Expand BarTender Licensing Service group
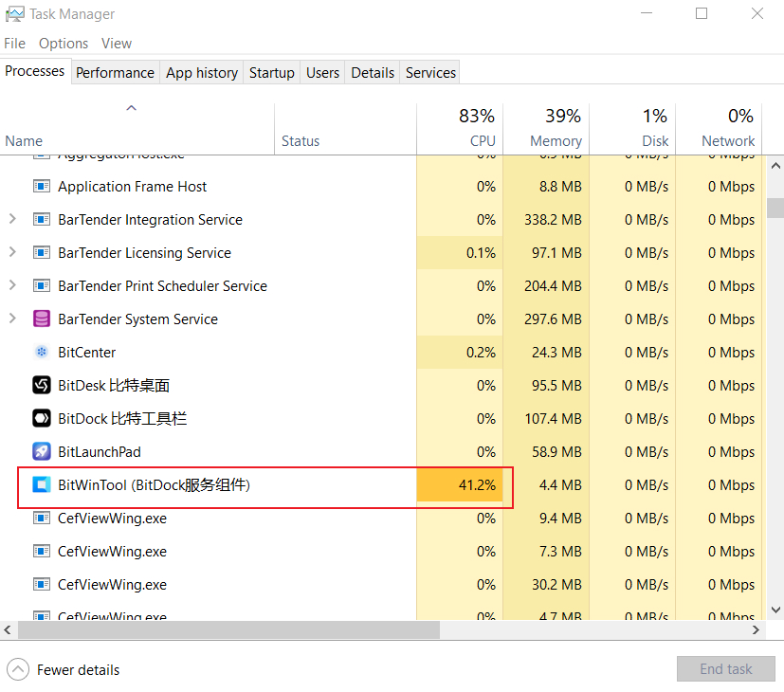Viewport: 784px width, 692px height. click(12, 252)
